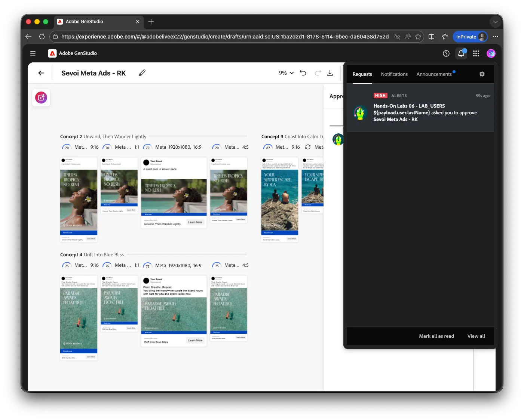
Task: Open a new browser tab
Action: point(151,22)
